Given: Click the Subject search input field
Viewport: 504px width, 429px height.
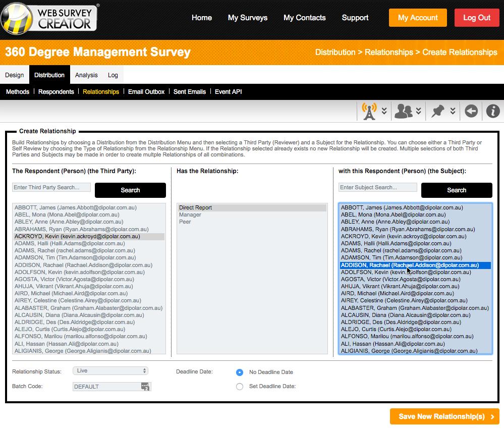Looking at the screenshot, I should tap(378, 188).
